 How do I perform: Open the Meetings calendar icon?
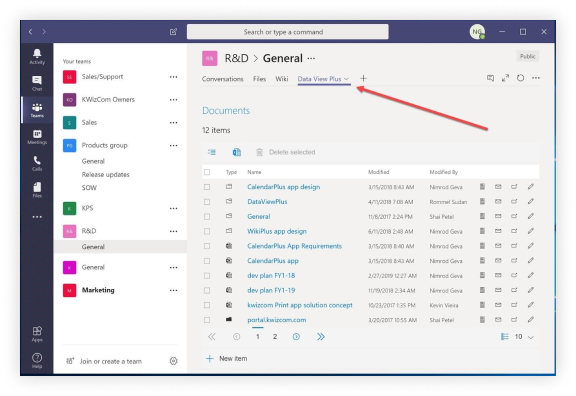pos(37,137)
